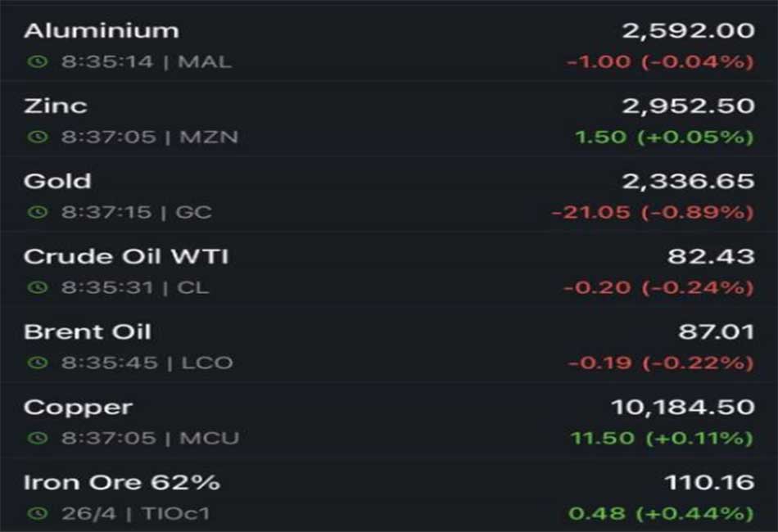Screen dimensions: 778x532
Task: Select the Gold commodity name
Action: (x=57, y=182)
